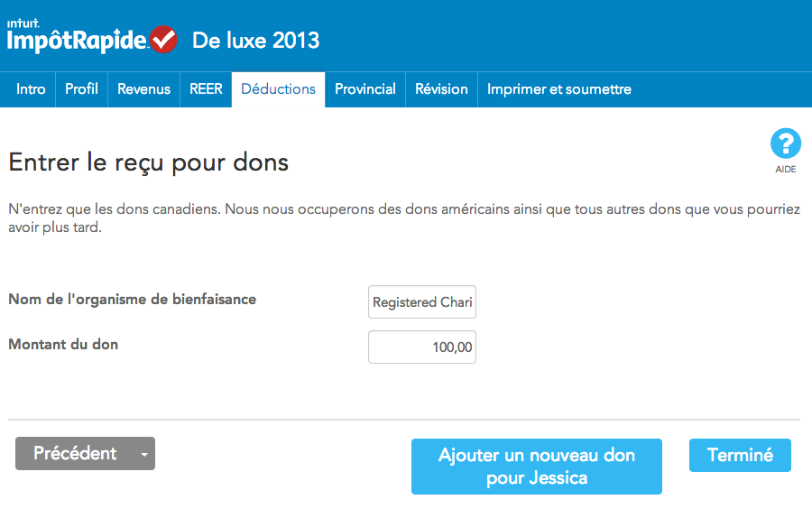Viewport: 812px width, 509px height.
Task: Open the Révision tab
Action: pyautogui.click(x=441, y=89)
